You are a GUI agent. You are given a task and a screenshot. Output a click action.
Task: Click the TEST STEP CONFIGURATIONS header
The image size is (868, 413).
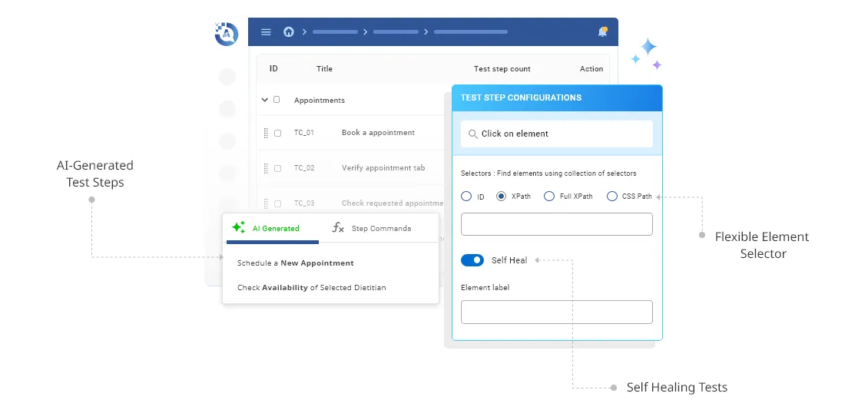tap(521, 97)
